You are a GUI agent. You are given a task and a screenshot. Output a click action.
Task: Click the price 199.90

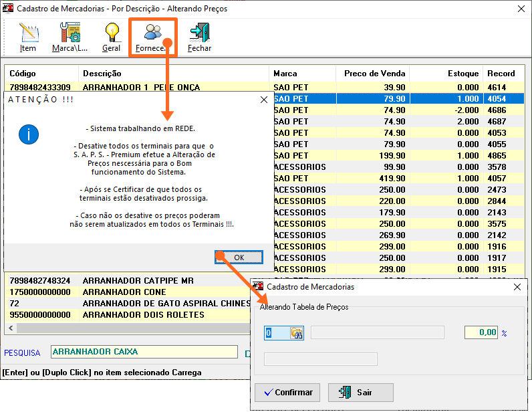pos(392,156)
